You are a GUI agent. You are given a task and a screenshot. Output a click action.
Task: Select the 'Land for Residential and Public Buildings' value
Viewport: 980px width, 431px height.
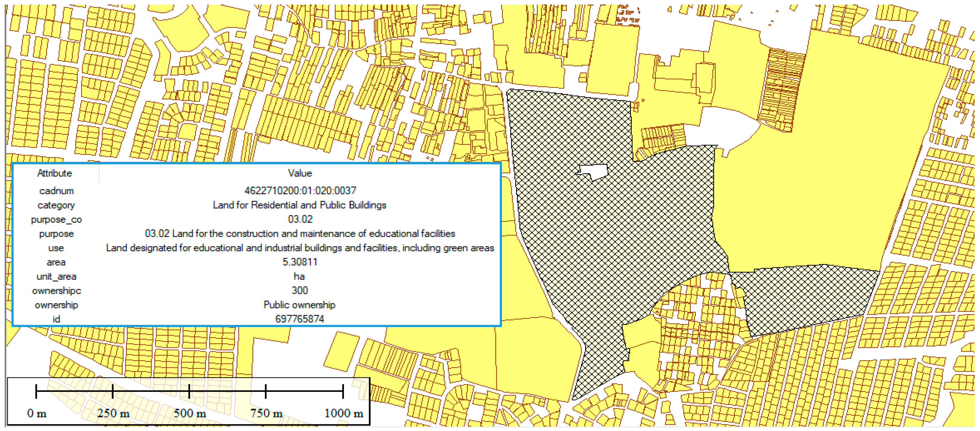299,205
